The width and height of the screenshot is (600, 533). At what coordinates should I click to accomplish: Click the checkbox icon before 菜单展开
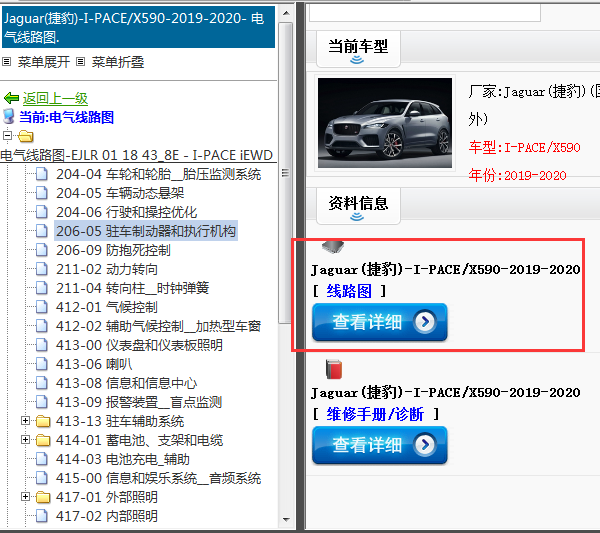pyautogui.click(x=7, y=62)
